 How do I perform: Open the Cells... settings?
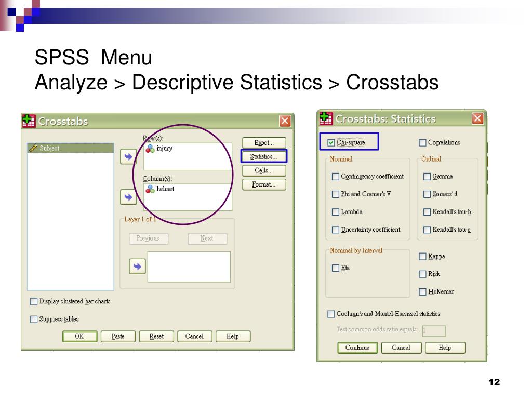click(264, 170)
